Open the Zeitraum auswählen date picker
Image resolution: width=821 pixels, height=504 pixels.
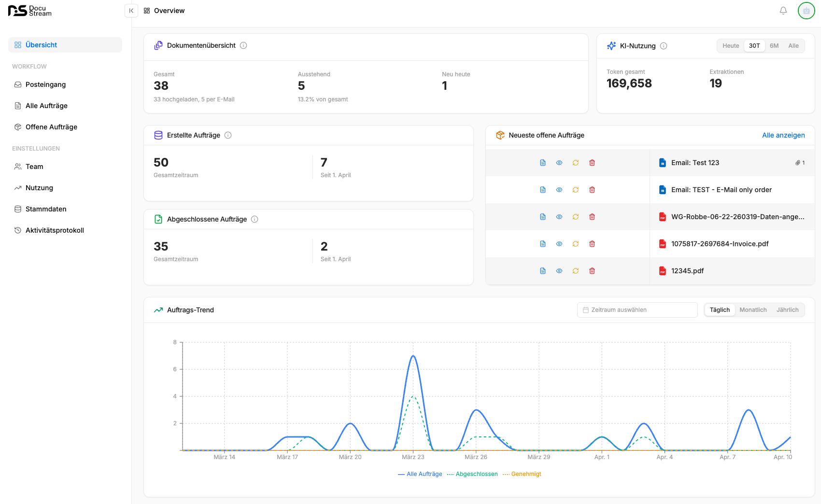(637, 310)
